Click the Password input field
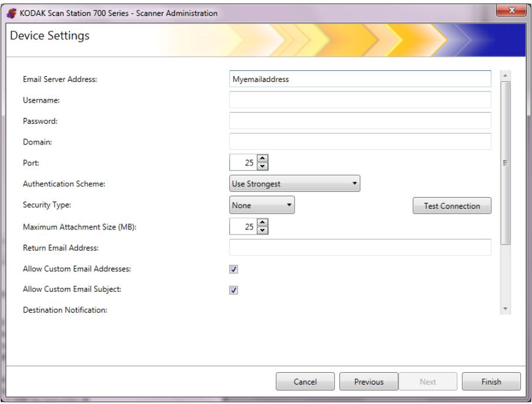Image resolution: width=532 pixels, height=404 pixels. click(x=360, y=121)
